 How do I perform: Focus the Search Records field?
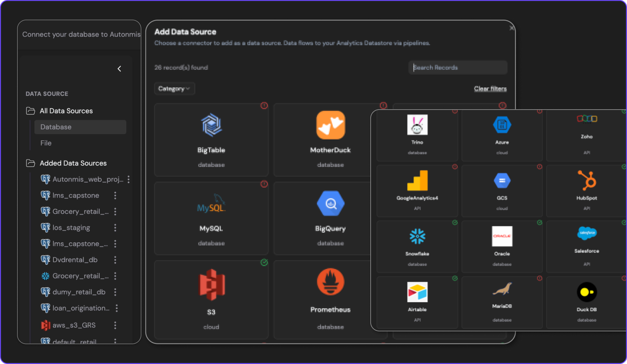pos(458,68)
